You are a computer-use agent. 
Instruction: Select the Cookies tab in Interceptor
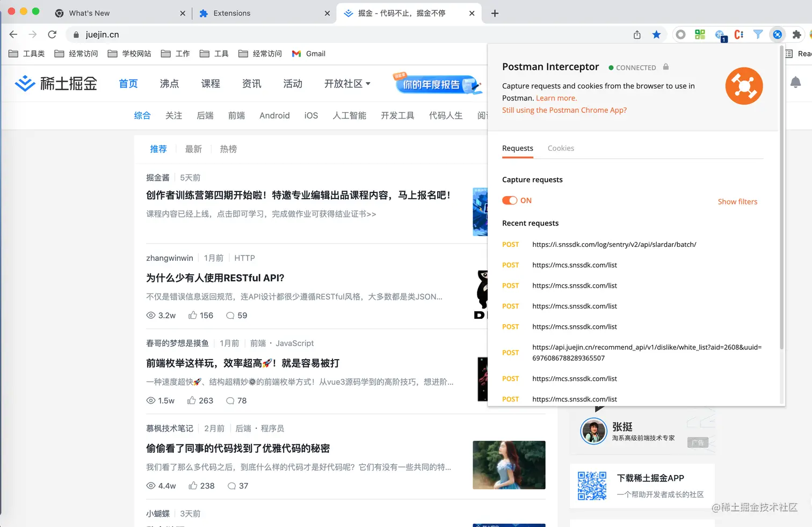pos(561,149)
